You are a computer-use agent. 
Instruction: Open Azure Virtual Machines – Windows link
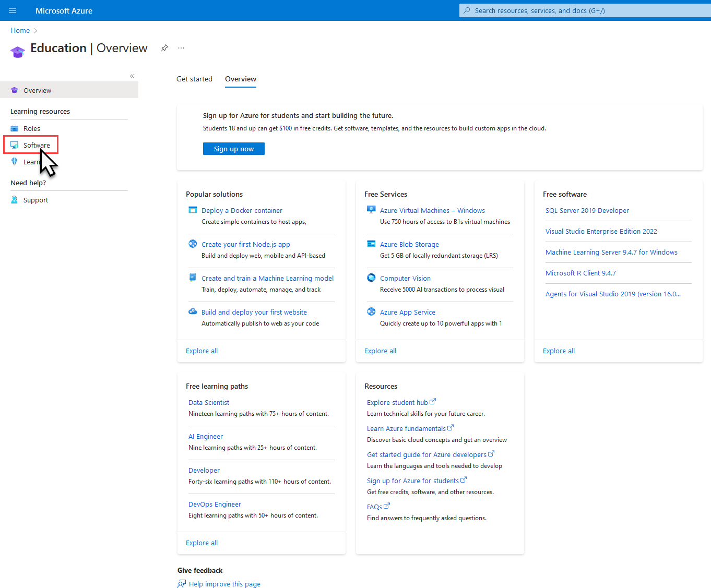pos(432,211)
